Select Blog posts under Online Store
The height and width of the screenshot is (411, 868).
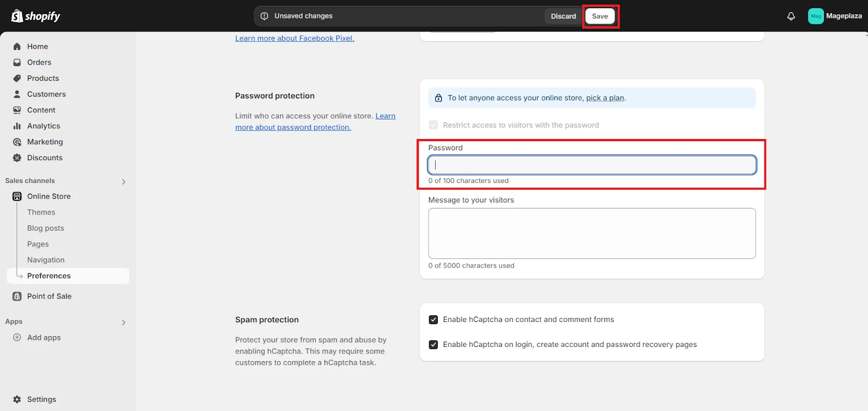click(x=46, y=228)
